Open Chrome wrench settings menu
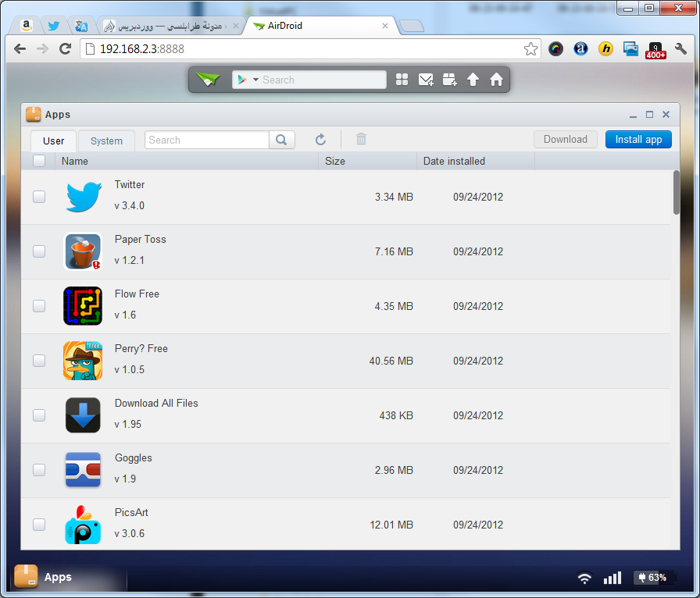This screenshot has width=700, height=598. tap(680, 48)
